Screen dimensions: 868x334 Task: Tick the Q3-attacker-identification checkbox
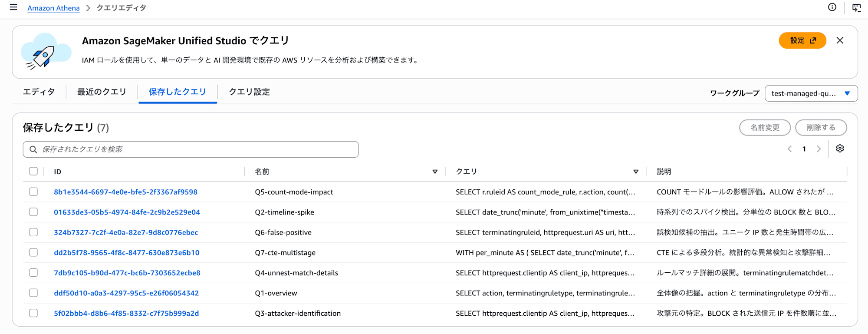(33, 313)
